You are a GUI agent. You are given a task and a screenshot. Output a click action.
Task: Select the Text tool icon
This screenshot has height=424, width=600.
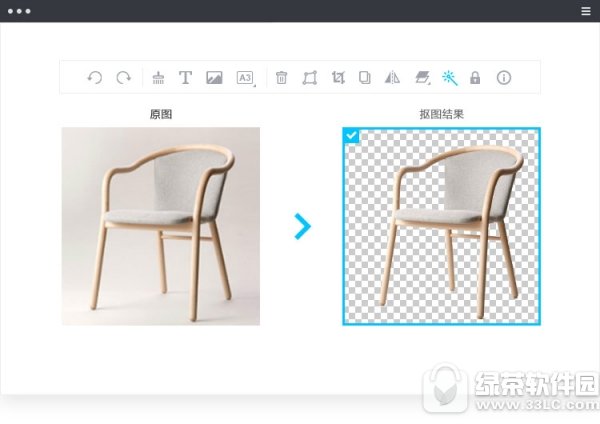186,78
